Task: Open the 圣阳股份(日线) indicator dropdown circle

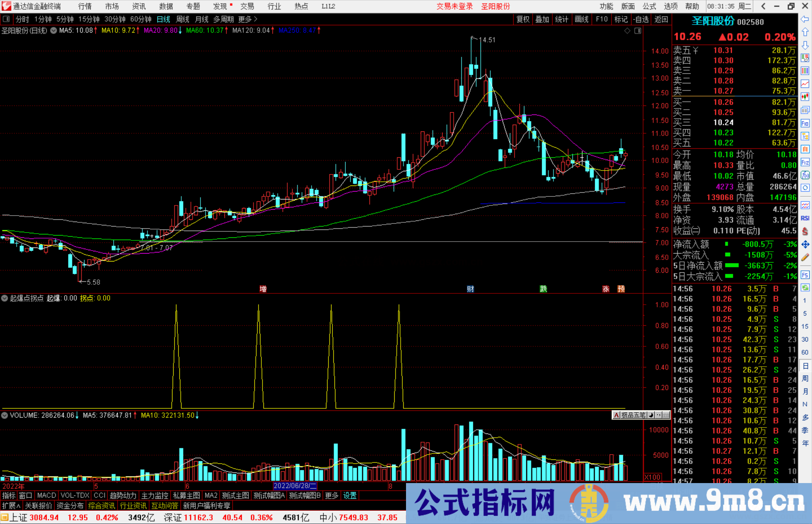Action: coord(53,30)
